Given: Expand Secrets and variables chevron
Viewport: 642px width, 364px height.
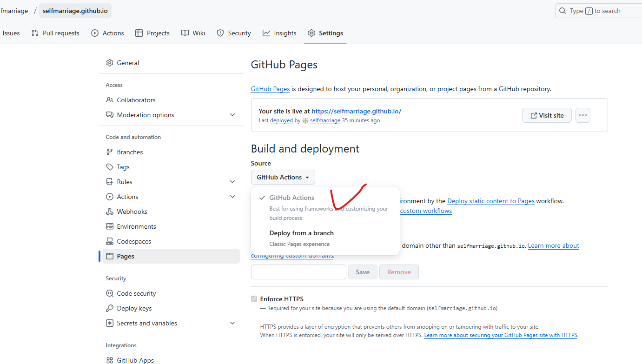Looking at the screenshot, I should [232, 323].
